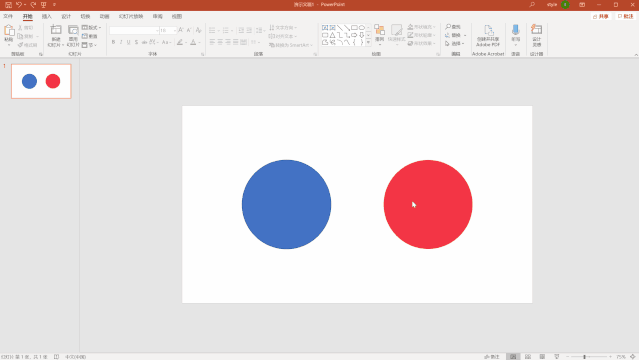Toggle Underline formatting
This screenshot has height=360, width=639.
pos(129,42)
